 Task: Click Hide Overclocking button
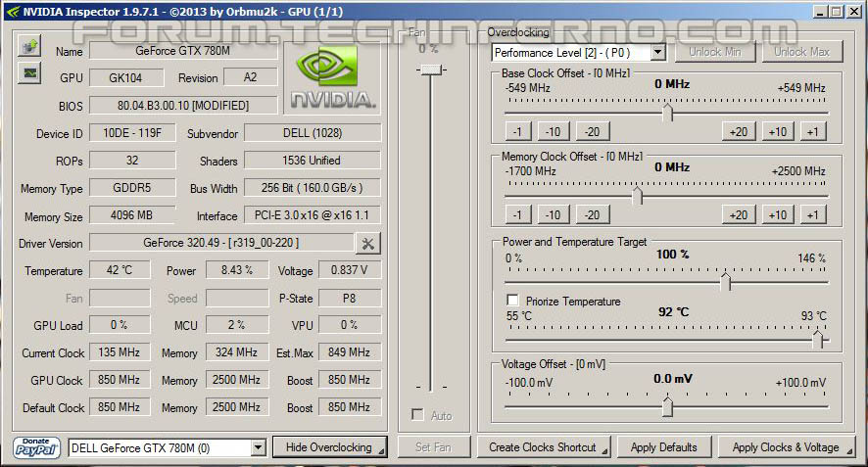(x=329, y=447)
